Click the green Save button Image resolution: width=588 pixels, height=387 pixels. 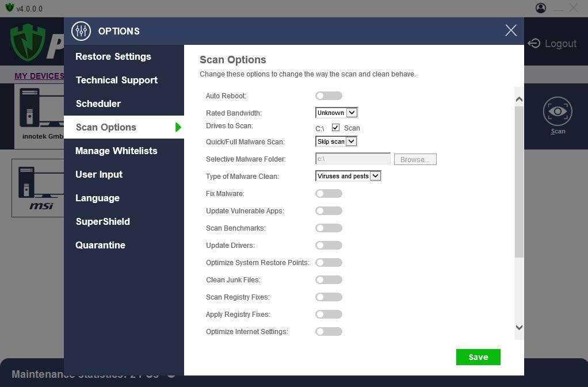coord(478,357)
